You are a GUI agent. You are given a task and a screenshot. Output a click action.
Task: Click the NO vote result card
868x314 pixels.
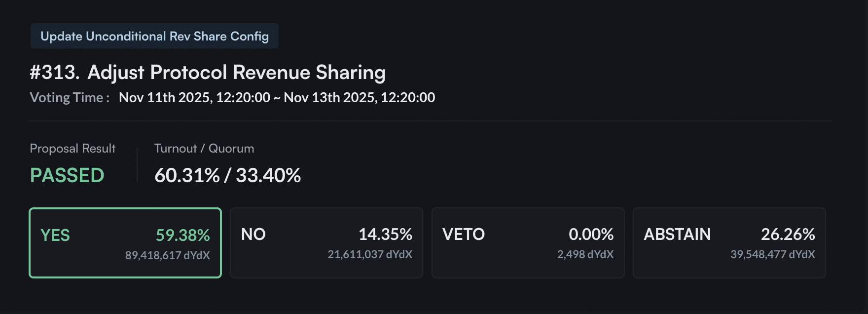[326, 242]
